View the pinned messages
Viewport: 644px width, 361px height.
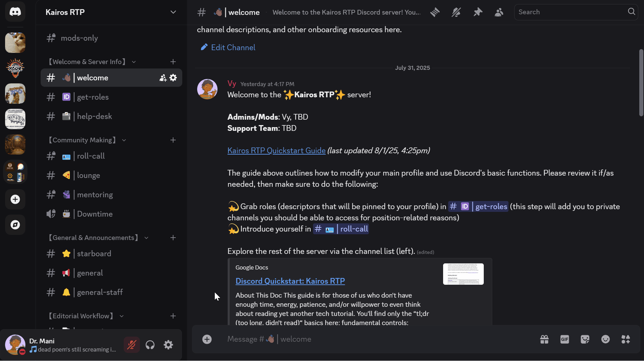tap(478, 12)
